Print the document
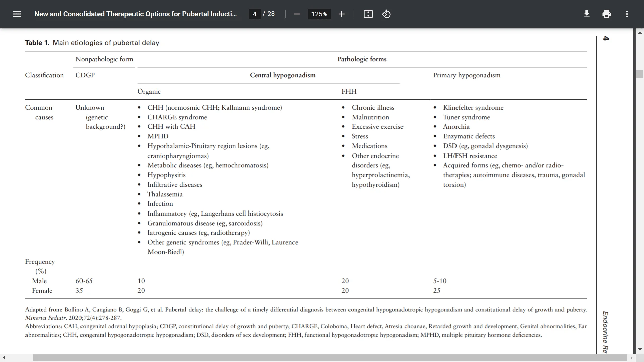Screen dimensions: 644x362 [606, 14]
